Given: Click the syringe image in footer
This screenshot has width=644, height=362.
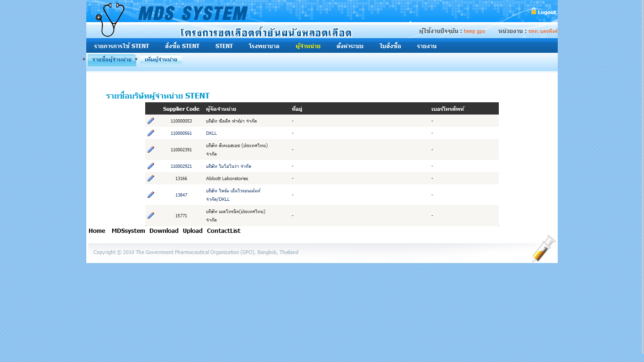Looking at the screenshot, I should (x=544, y=248).
